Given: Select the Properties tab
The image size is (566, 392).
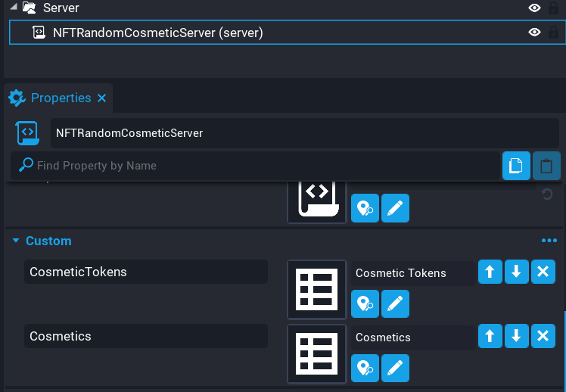Looking at the screenshot, I should [x=60, y=98].
